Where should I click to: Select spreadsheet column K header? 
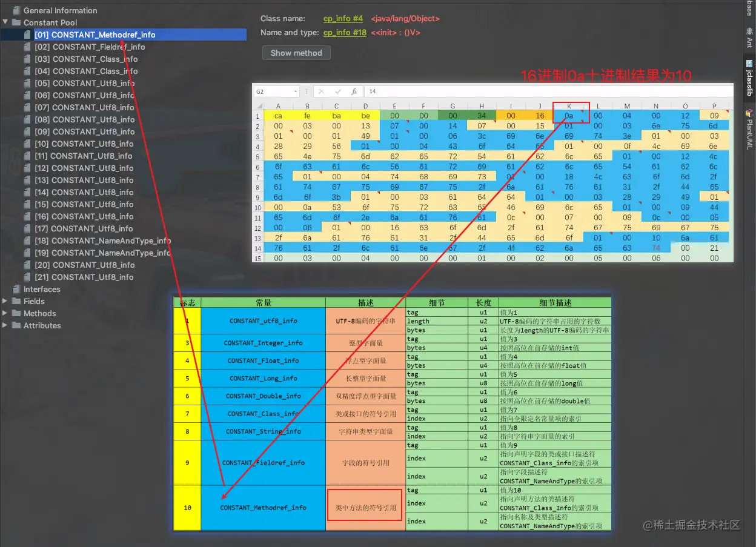[x=569, y=106]
